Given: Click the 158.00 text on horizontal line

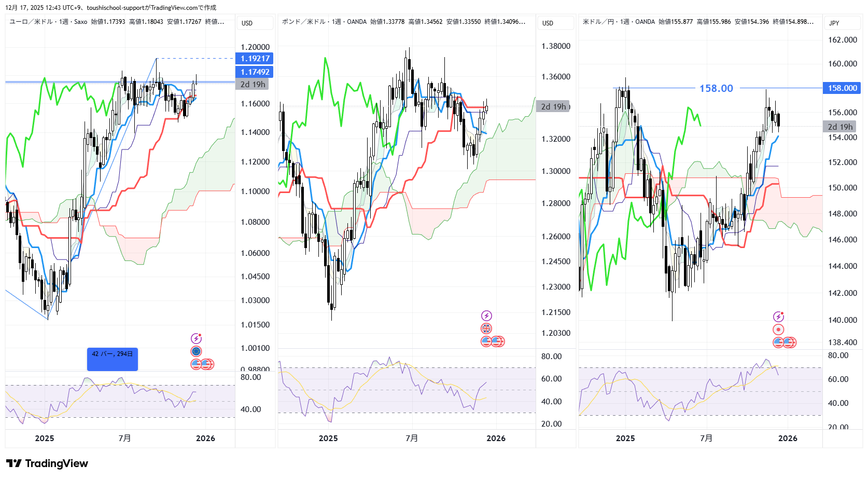Looking at the screenshot, I should click(716, 88).
